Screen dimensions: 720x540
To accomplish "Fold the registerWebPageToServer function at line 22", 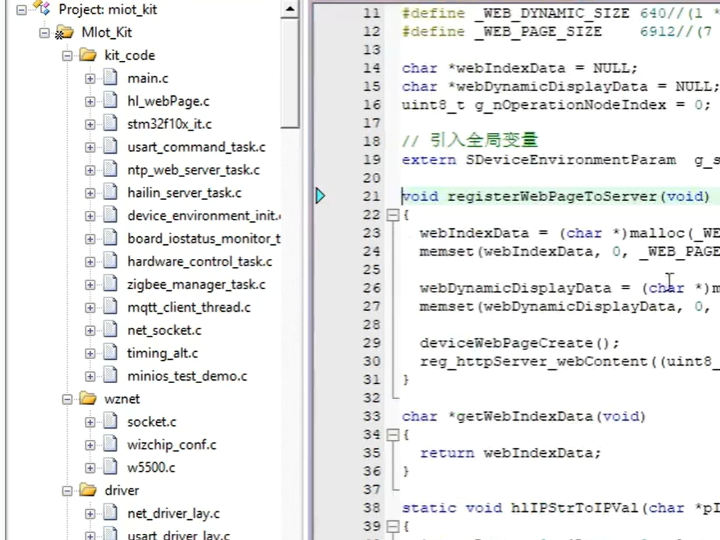I will pyautogui.click(x=391, y=215).
